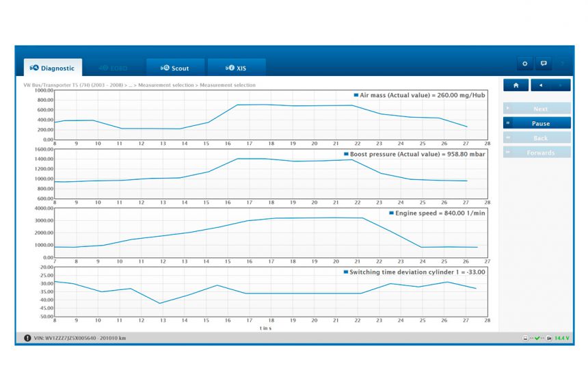Open first Measurement selection breadcrumb
This screenshot has width=588, height=392.
(x=166, y=85)
